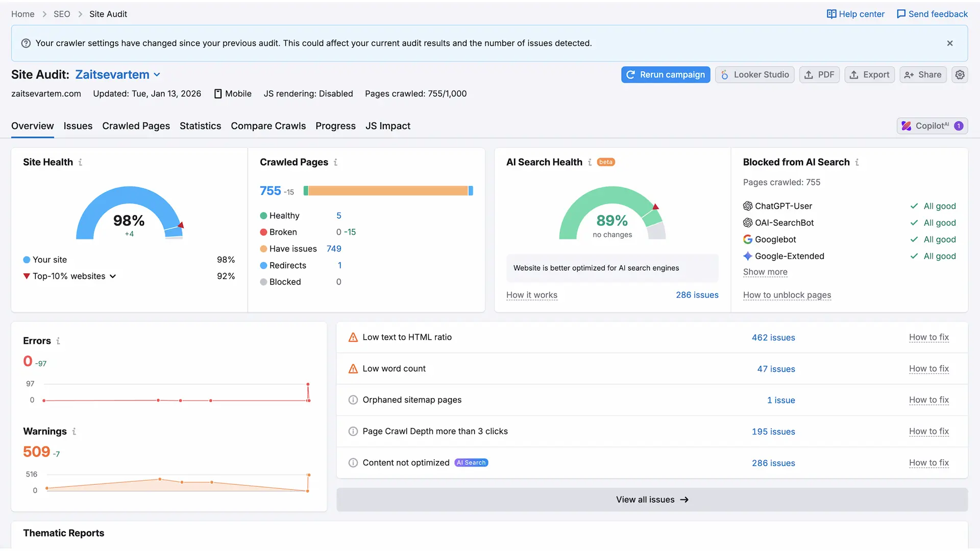Dismiss the crawler settings notification banner
980x551 pixels.
(x=950, y=43)
